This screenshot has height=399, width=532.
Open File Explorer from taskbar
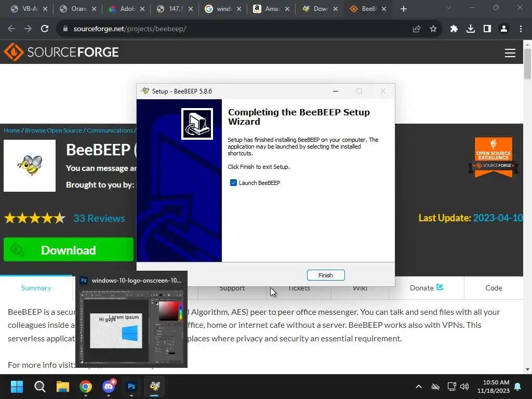click(63, 387)
